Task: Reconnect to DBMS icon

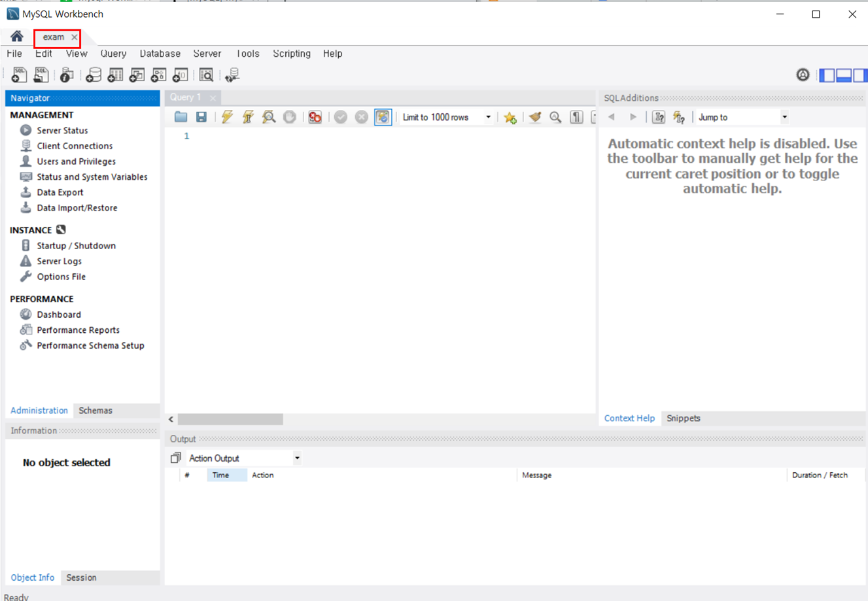Action: [x=232, y=75]
